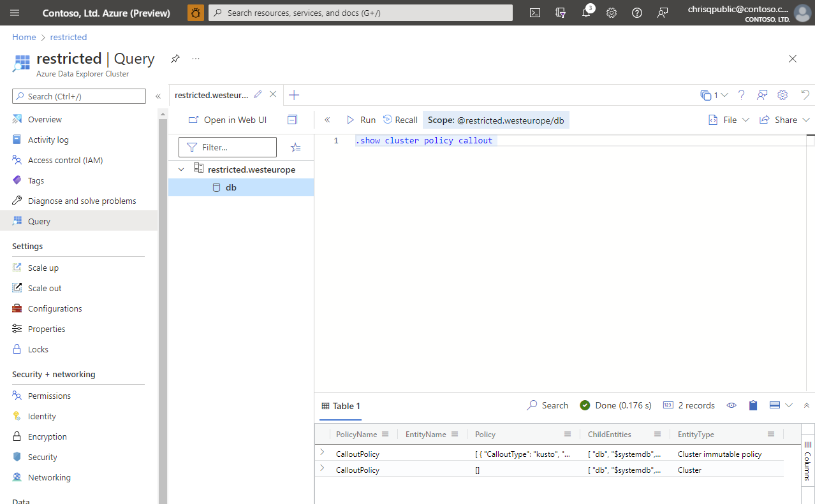Collapse the left navigation menu
The image size is (815, 504).
coord(158,96)
